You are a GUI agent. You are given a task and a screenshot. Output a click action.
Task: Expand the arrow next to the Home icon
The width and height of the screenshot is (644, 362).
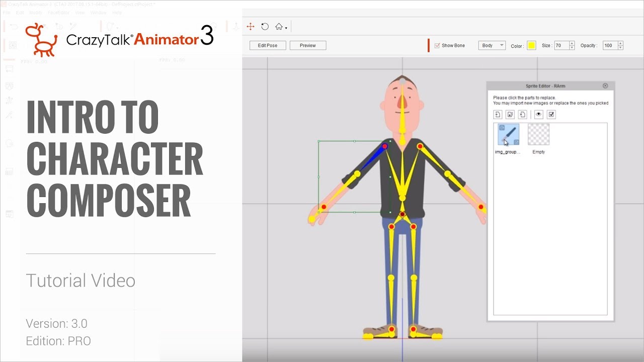coord(287,27)
